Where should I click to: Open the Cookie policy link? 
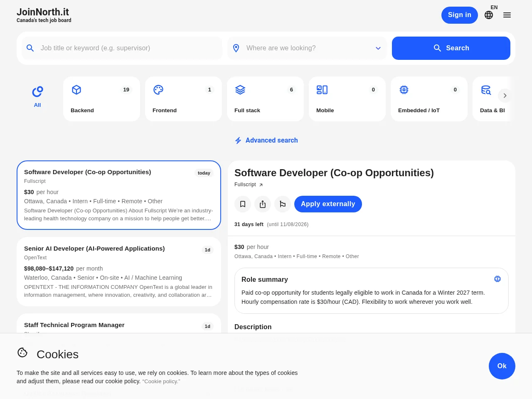point(161,382)
